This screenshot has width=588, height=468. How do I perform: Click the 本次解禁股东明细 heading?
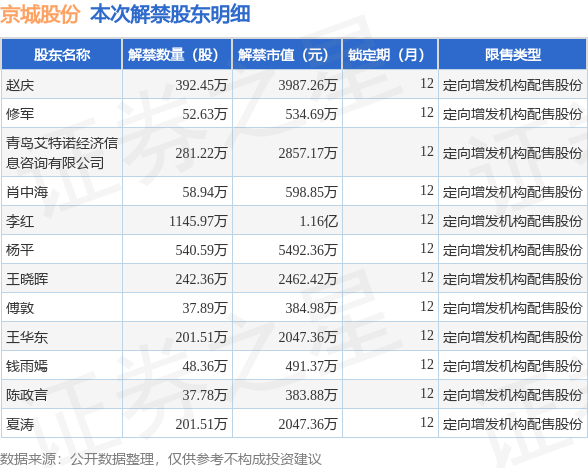click(x=170, y=15)
